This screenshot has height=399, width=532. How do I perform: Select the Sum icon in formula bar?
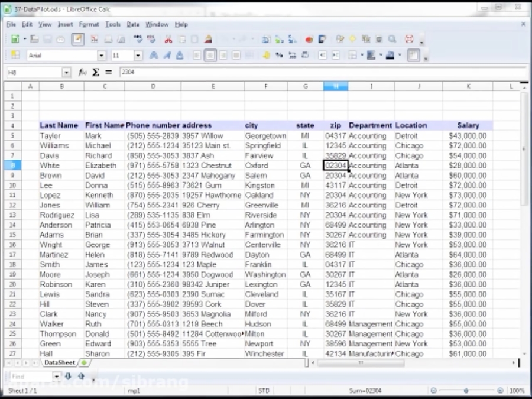coord(96,72)
